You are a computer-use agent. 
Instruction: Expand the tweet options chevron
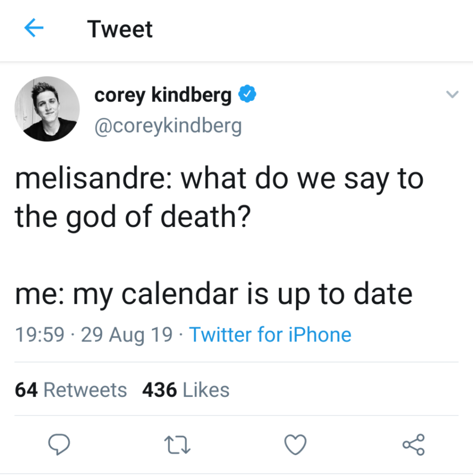452,94
